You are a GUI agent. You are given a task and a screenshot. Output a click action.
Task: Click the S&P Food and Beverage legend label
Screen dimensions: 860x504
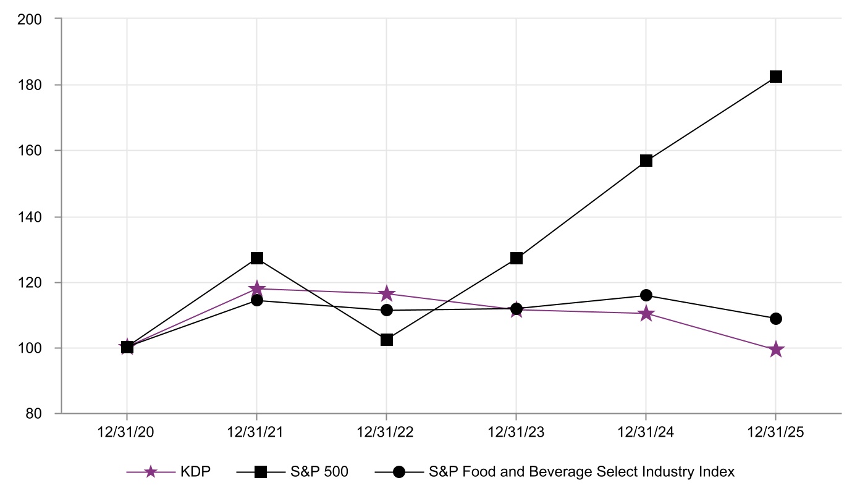point(581,472)
